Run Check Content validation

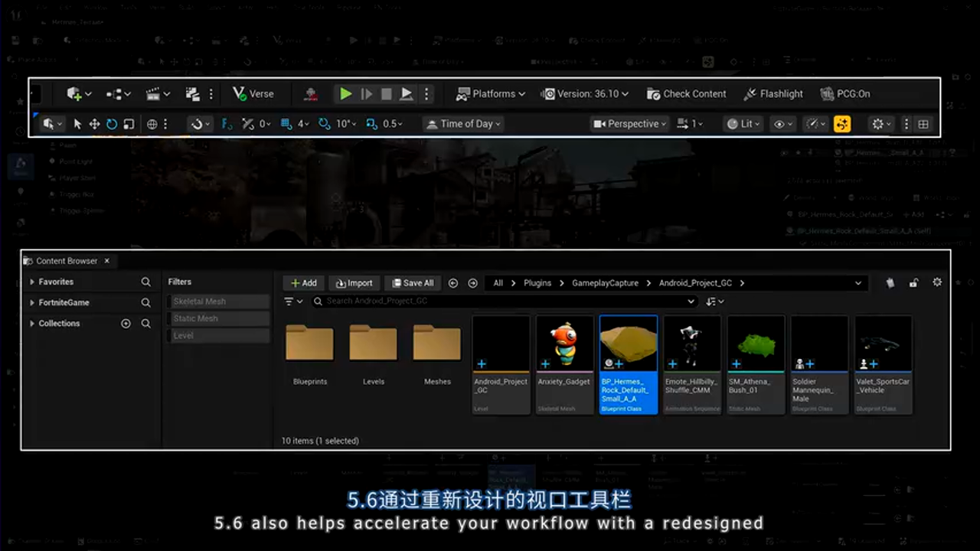(686, 93)
